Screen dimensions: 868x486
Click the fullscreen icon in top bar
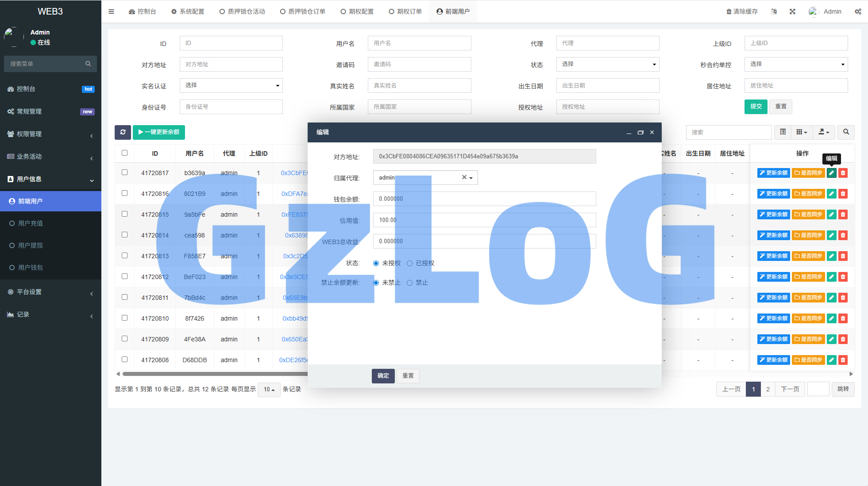(792, 11)
